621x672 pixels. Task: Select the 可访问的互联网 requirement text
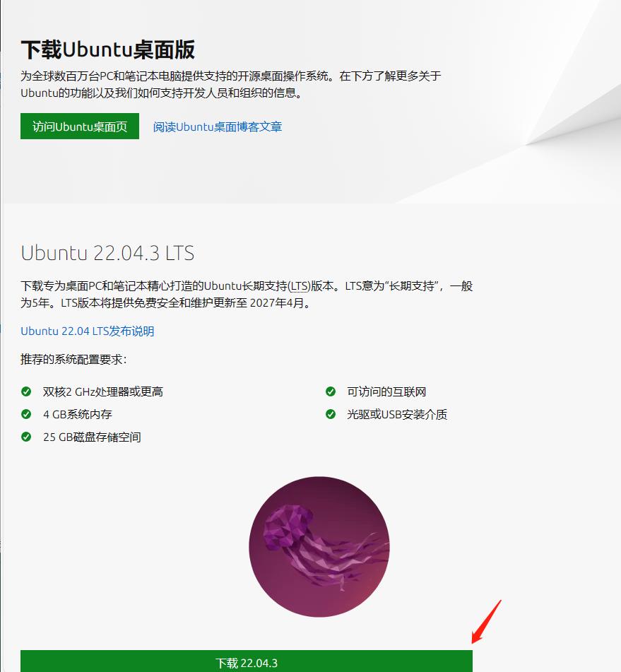tap(386, 391)
